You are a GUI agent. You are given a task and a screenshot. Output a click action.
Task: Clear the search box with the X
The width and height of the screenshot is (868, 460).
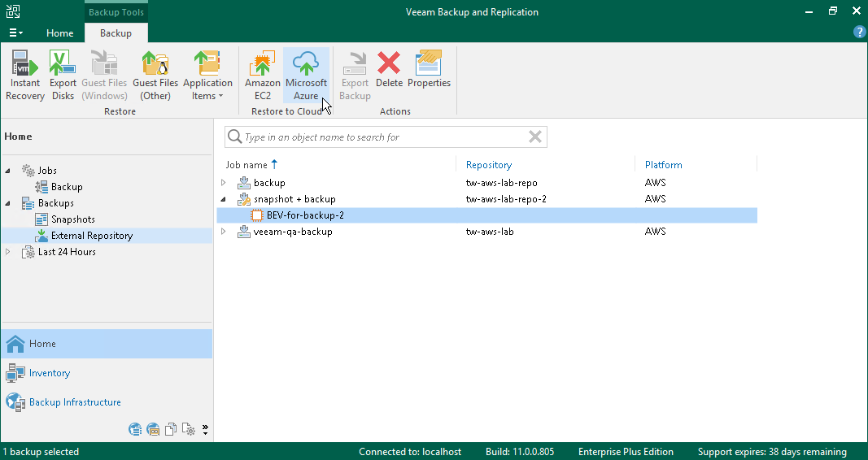tap(534, 137)
